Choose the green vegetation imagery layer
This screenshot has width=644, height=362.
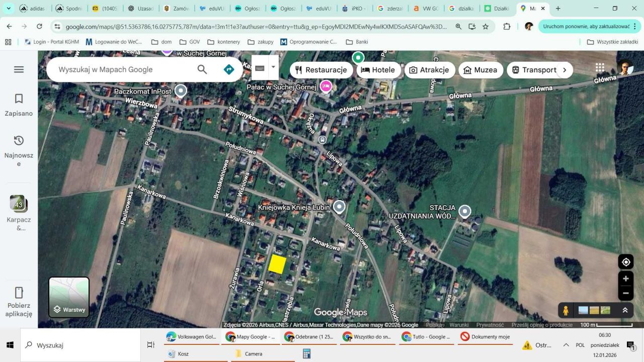click(605, 310)
